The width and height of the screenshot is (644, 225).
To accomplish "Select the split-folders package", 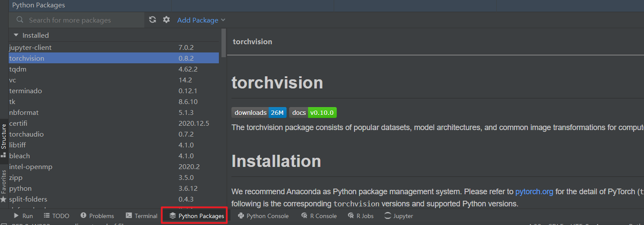I will pos(114,199).
